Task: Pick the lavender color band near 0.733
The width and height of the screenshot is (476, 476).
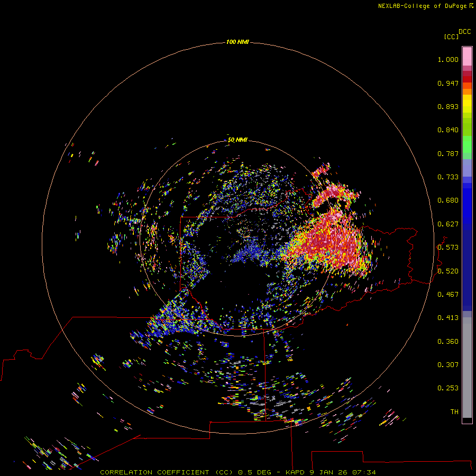Action: coord(467,168)
